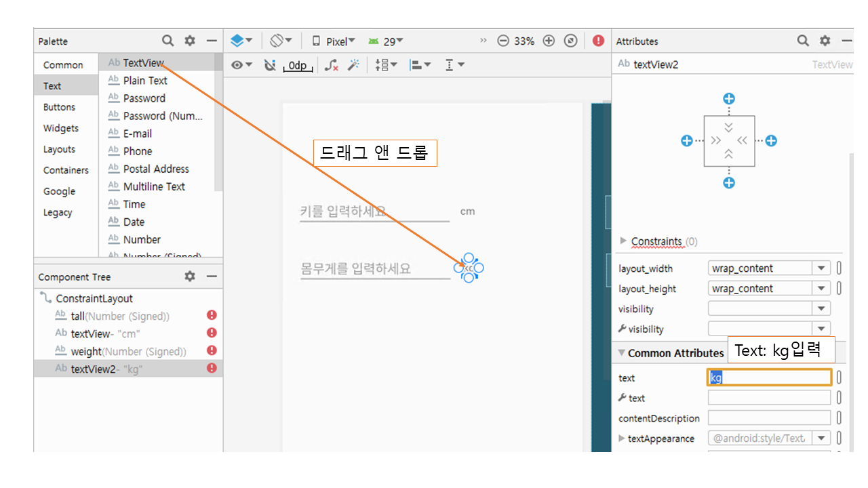Screen dimensions: 868x488
Task: Click the Infer Constraints magic wand
Action: pos(353,65)
